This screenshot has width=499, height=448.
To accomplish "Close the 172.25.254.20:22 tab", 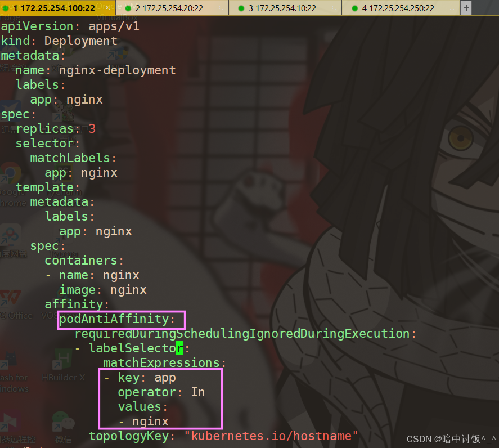I will point(221,8).
